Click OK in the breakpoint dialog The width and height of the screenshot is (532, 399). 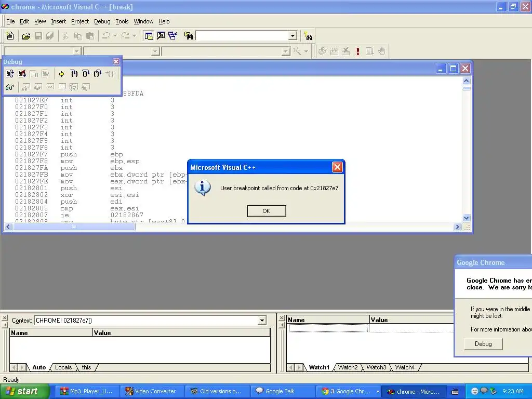tap(267, 211)
